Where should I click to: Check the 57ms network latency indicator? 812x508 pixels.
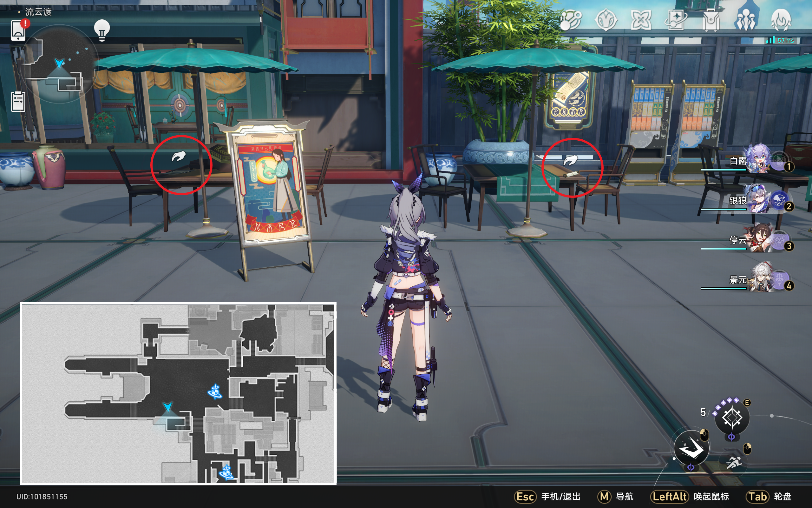pyautogui.click(x=780, y=40)
